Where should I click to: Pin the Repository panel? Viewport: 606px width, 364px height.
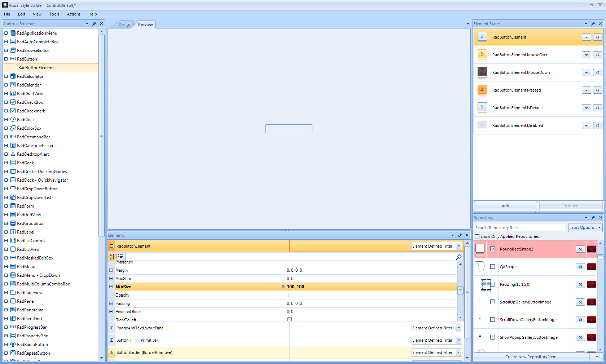click(593, 218)
